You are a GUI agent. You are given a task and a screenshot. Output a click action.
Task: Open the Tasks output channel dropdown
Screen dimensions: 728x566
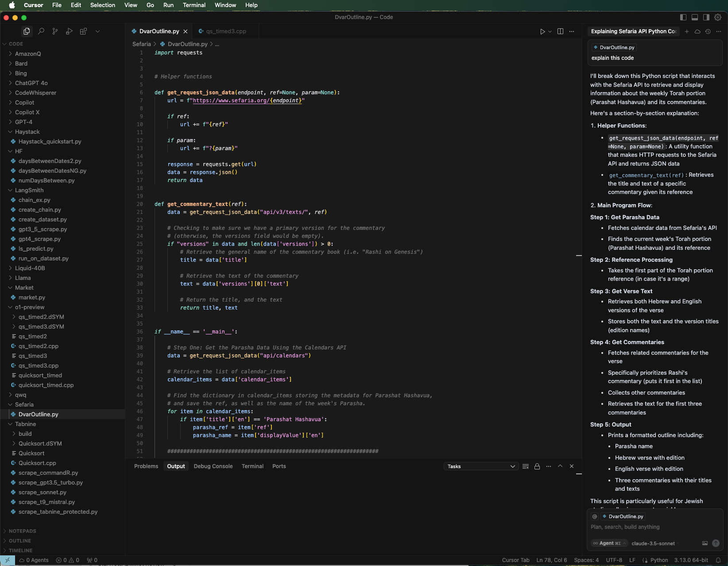pyautogui.click(x=481, y=466)
